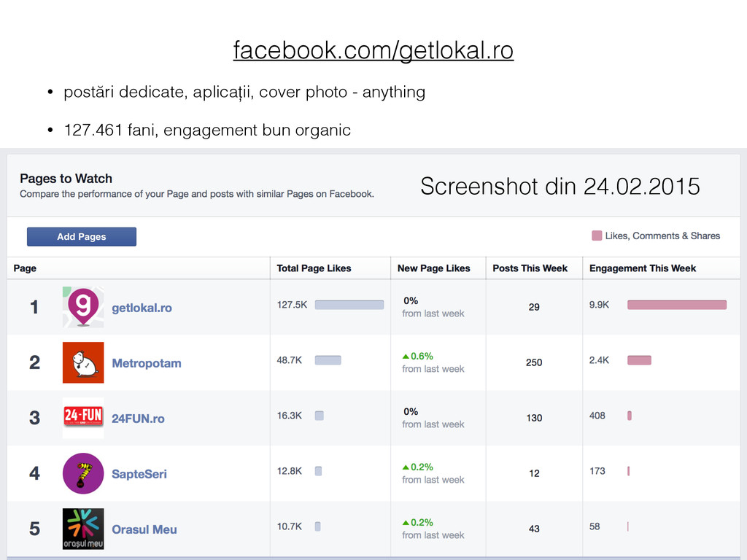
Task: Click getlokal.ro's blue 127.5K likes bar
Action: click(349, 305)
